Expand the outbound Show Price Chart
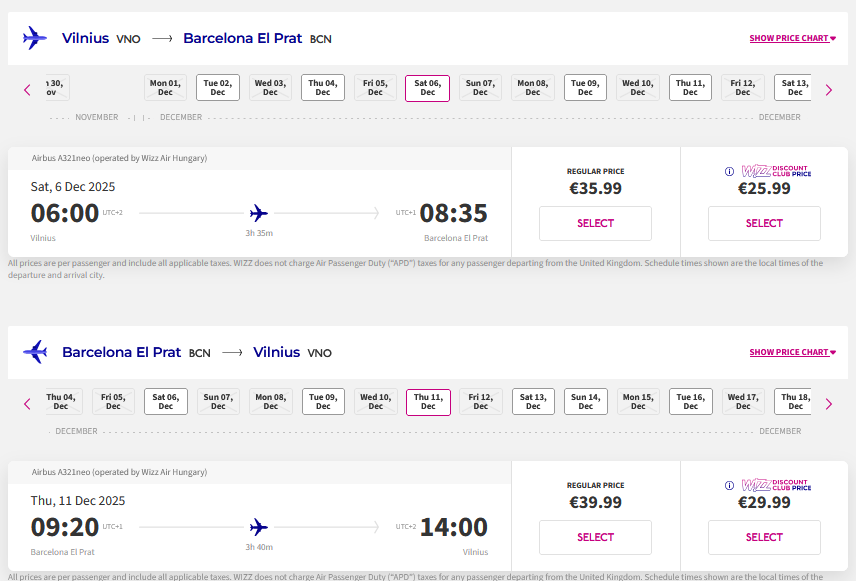This screenshot has width=856, height=581. click(x=792, y=39)
